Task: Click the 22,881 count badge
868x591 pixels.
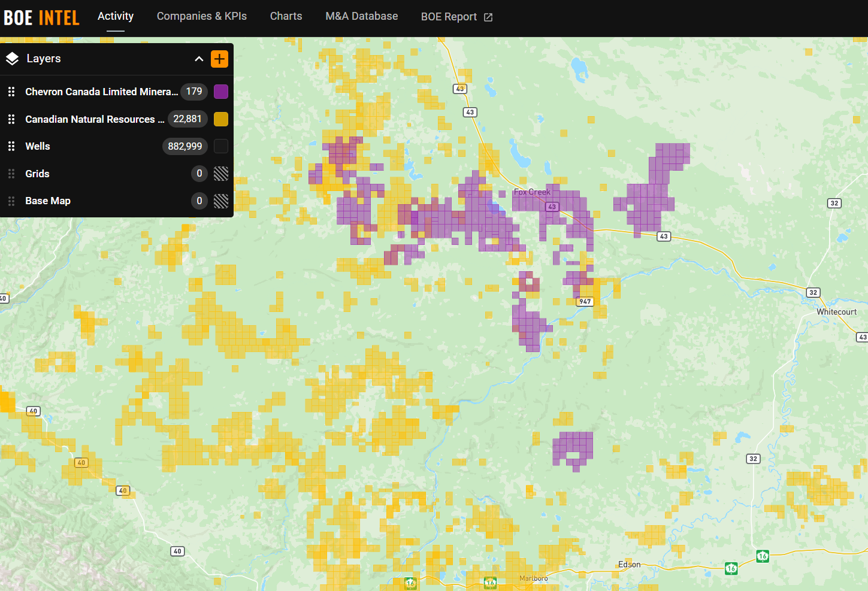Action: (x=187, y=119)
